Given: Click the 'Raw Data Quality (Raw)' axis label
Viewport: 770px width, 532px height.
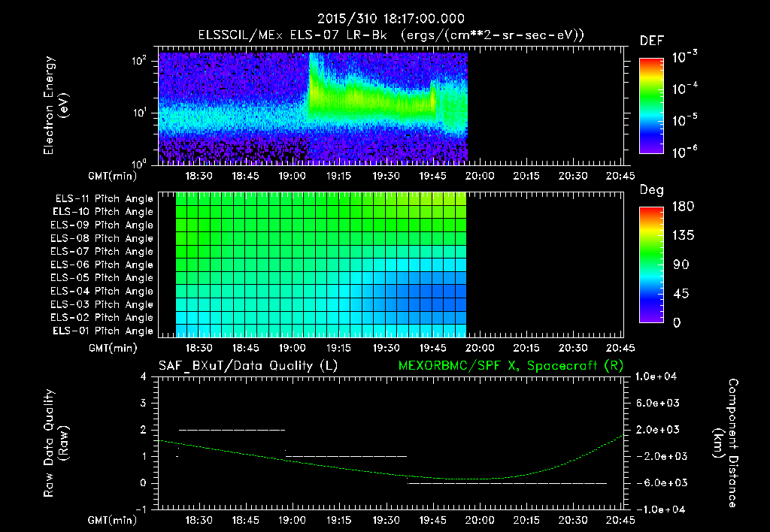Looking at the screenshot, I should [x=56, y=443].
